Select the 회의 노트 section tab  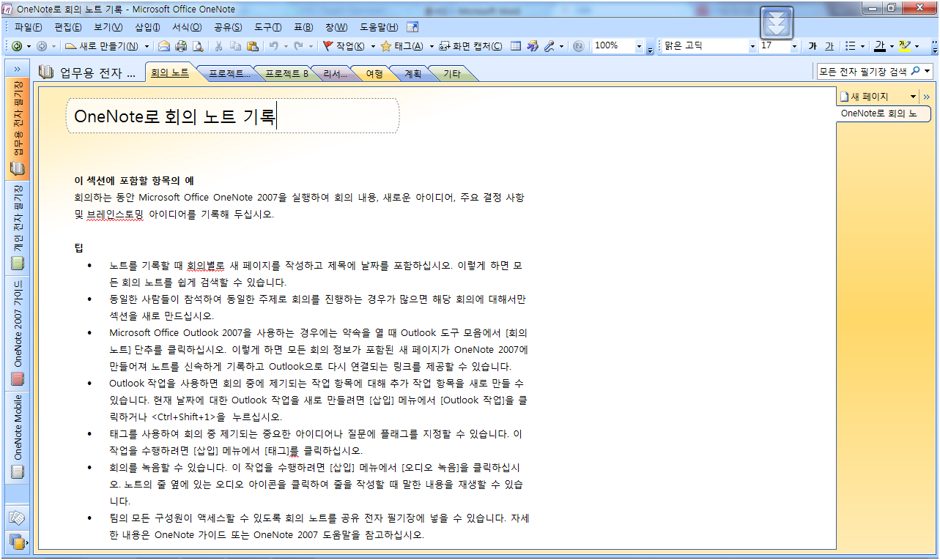point(170,73)
